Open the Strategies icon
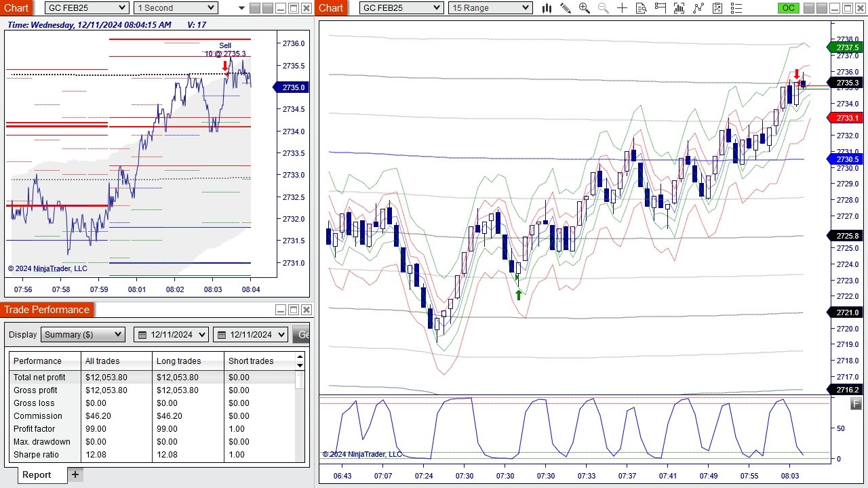 717,8
